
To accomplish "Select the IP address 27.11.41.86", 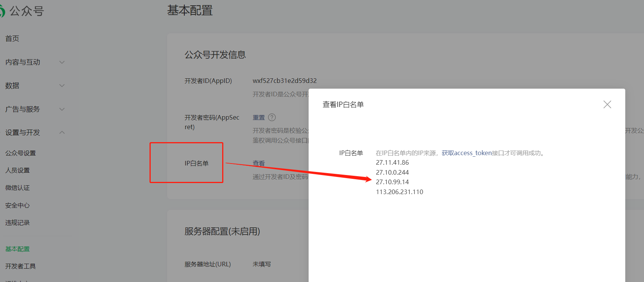I will click(392, 162).
